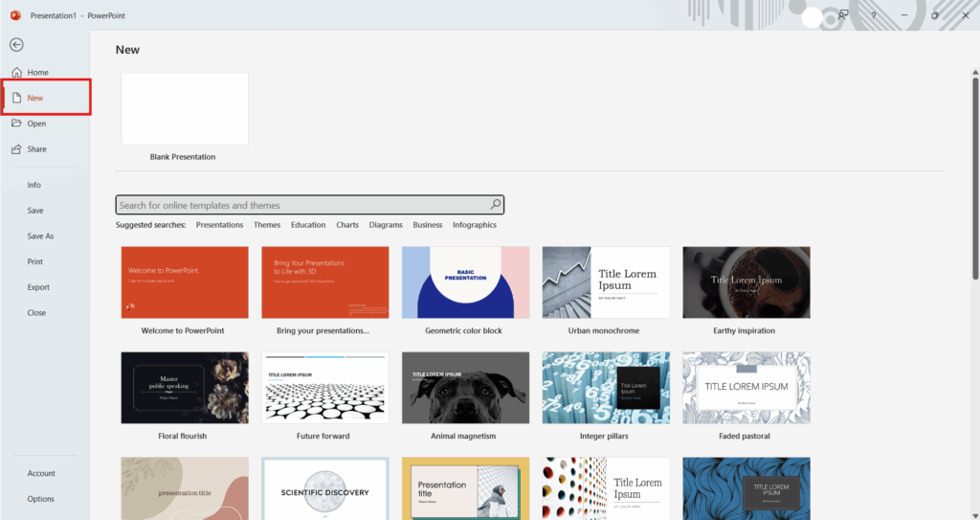The image size is (980, 520).
Task: Select the Blank Presentation thumbnail
Action: click(185, 108)
